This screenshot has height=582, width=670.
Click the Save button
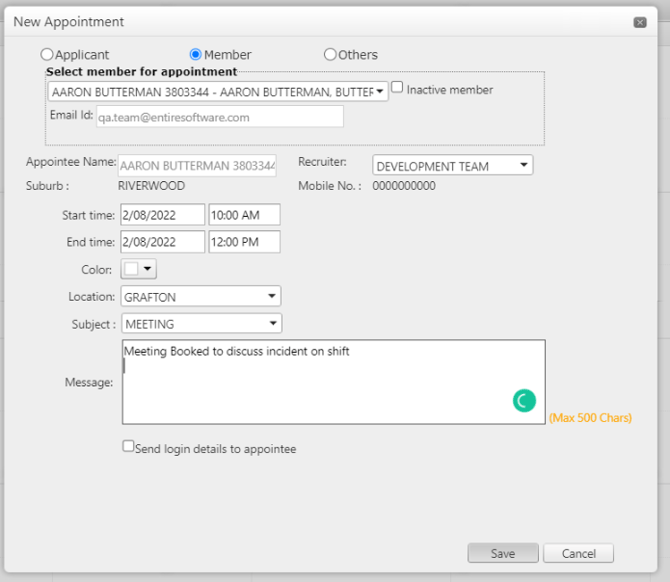point(503,553)
